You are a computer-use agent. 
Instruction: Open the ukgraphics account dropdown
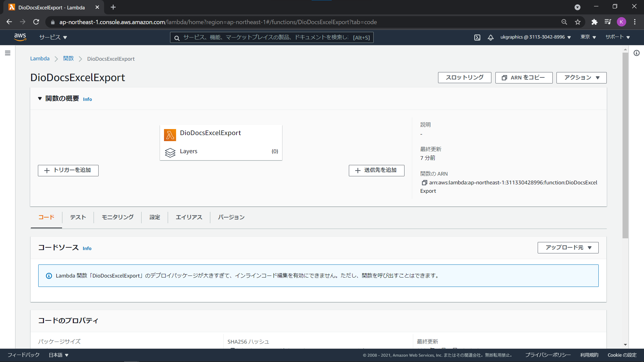tap(536, 37)
